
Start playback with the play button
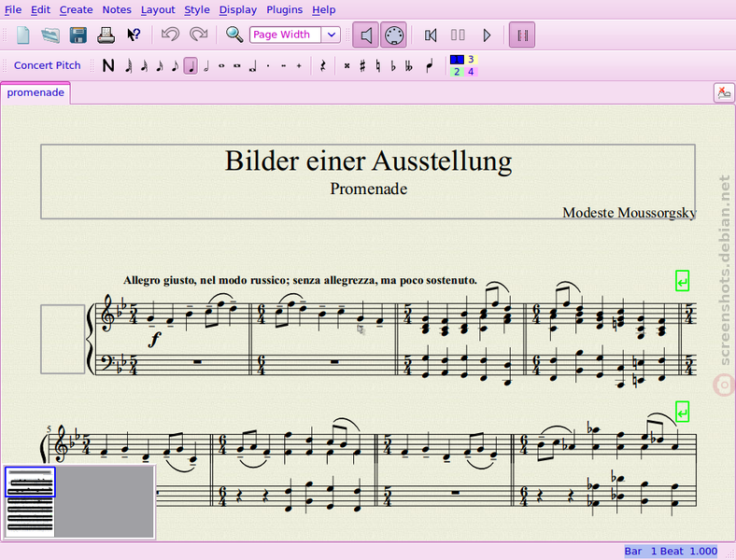pyautogui.click(x=487, y=35)
